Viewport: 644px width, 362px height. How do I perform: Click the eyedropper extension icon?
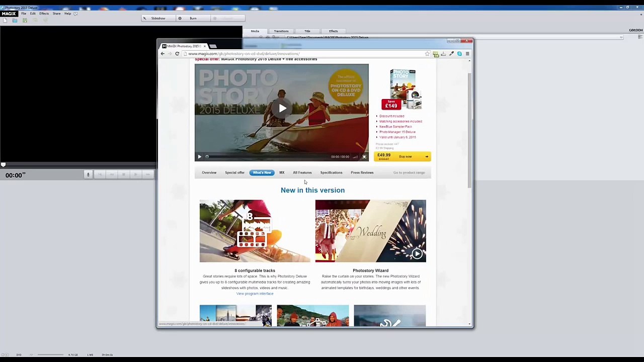tap(451, 54)
